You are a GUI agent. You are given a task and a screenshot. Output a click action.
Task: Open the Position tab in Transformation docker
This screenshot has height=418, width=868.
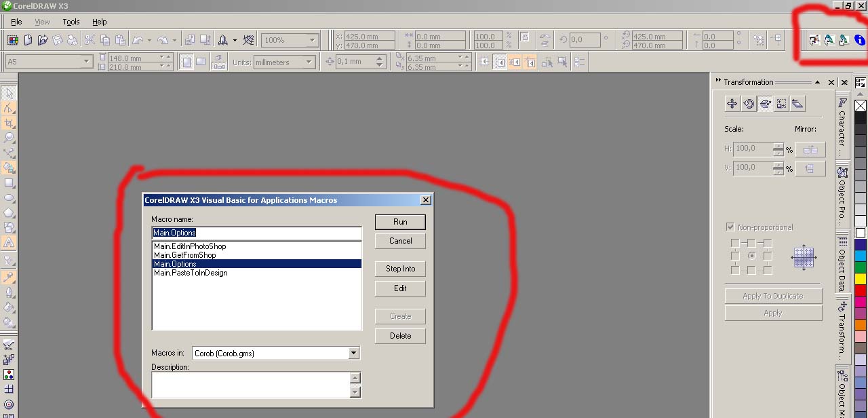click(732, 104)
